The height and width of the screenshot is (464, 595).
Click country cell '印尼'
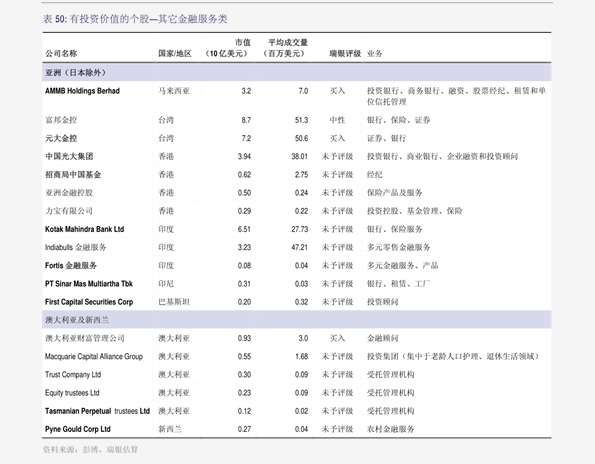pyautogui.click(x=166, y=284)
